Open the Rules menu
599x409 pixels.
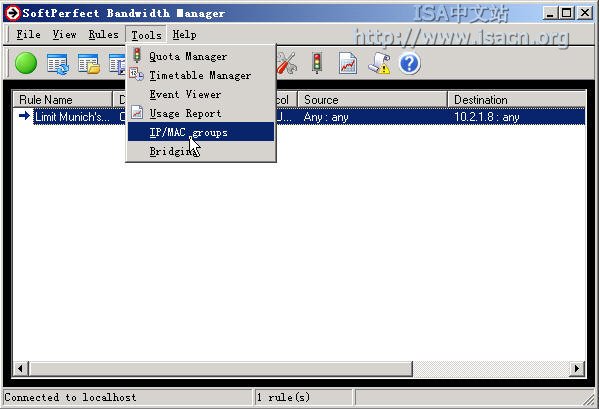104,35
